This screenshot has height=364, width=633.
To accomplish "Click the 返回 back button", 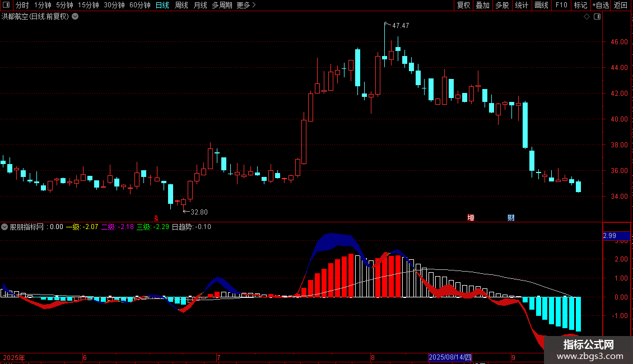I will point(621,5).
